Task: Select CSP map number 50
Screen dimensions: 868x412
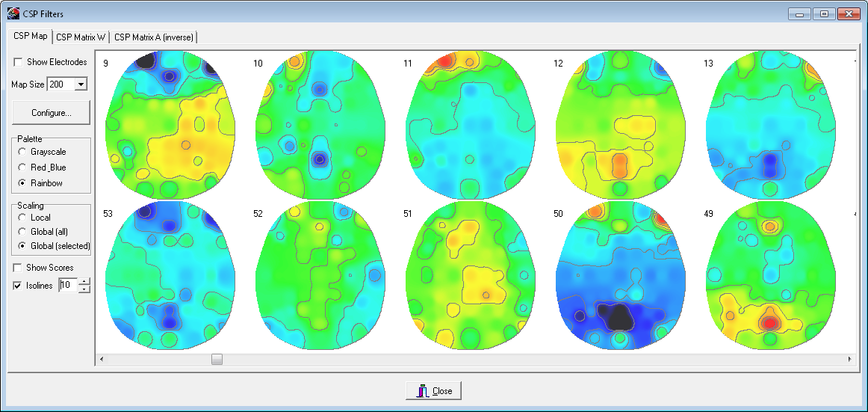Action: [x=621, y=275]
